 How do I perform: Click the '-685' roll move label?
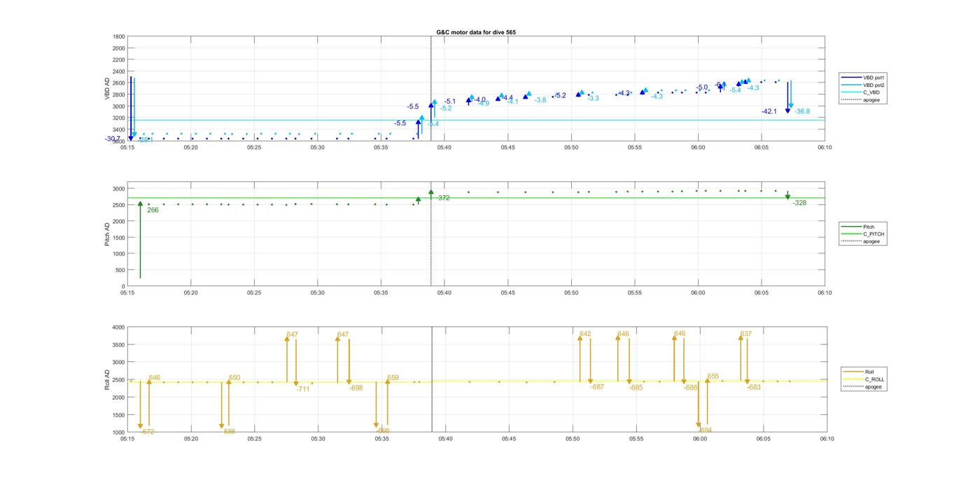pos(636,388)
